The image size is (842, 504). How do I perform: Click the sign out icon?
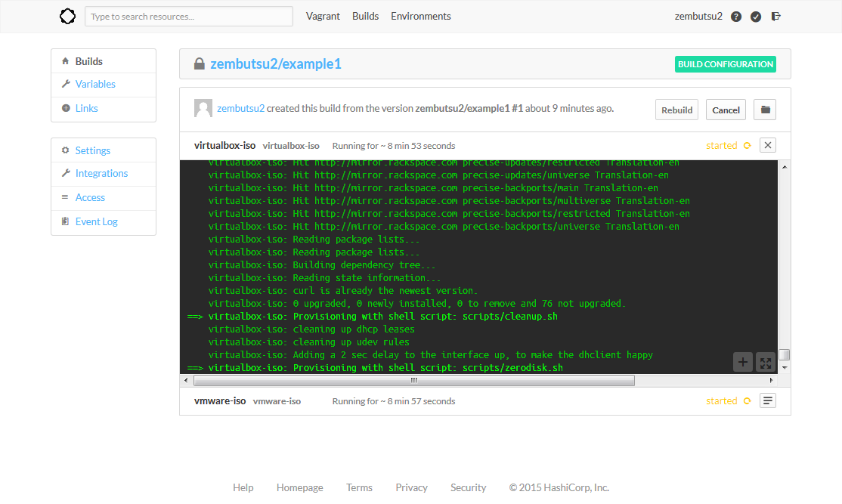pos(776,16)
